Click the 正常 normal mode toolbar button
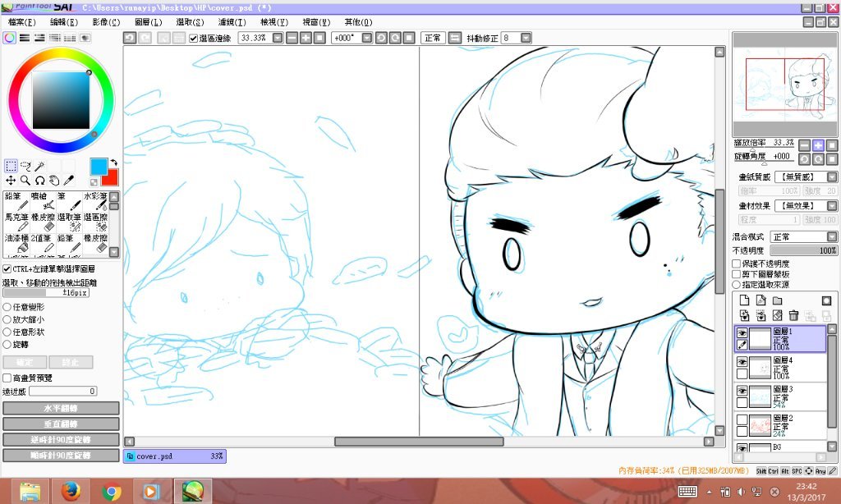The width and height of the screenshot is (841, 504). pyautogui.click(x=432, y=38)
